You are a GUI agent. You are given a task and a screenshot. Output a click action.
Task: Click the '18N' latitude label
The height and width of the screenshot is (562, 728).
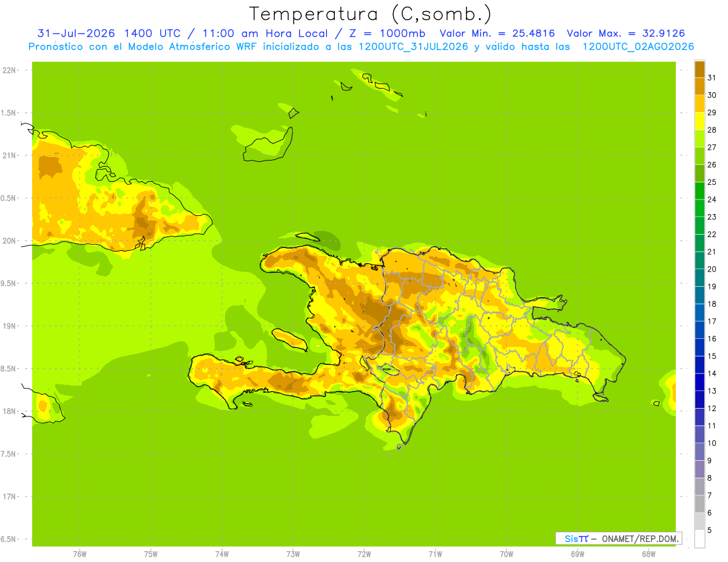10,412
